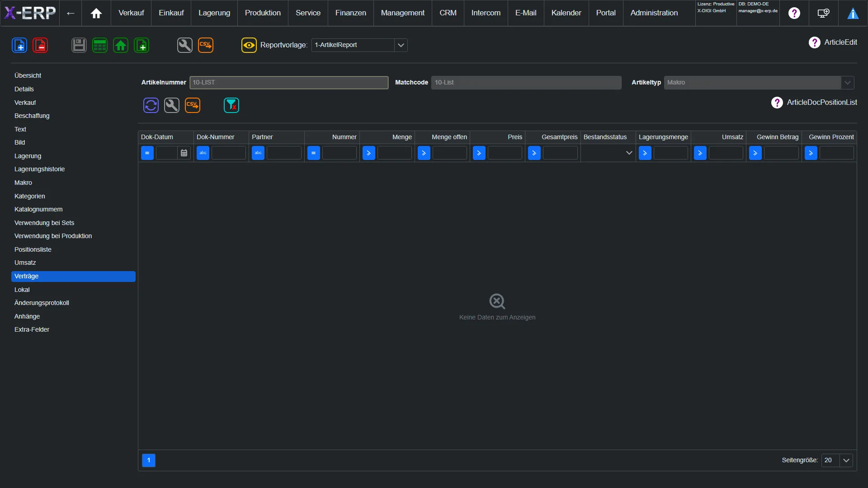Open ArticleEdit help question mark
This screenshot has width=868, height=488.
(815, 42)
